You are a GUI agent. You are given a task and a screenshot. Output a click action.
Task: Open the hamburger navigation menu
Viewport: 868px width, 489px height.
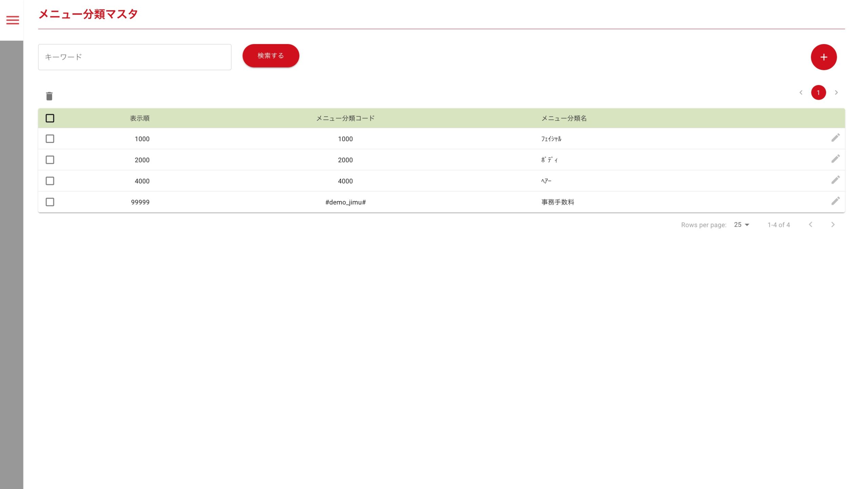(13, 20)
